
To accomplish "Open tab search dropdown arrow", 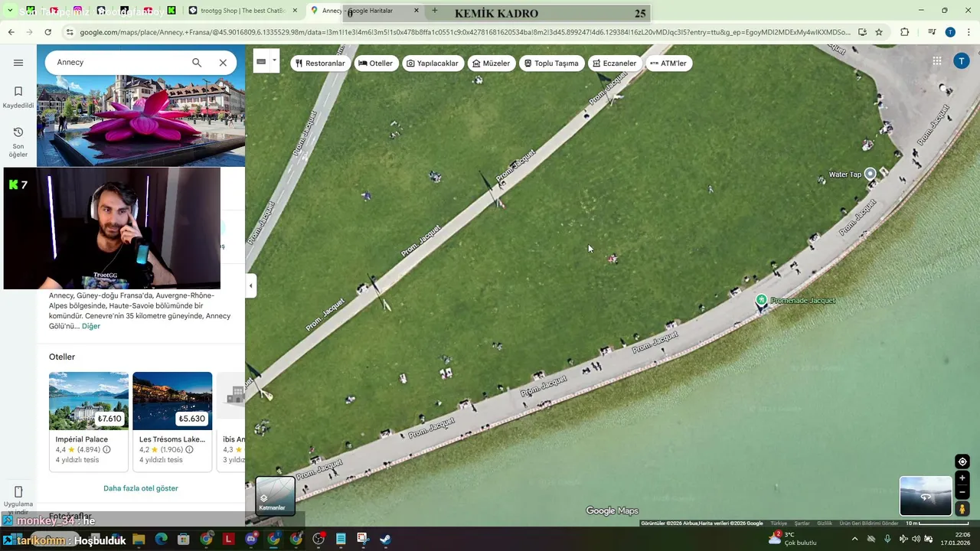I will tap(10, 11).
